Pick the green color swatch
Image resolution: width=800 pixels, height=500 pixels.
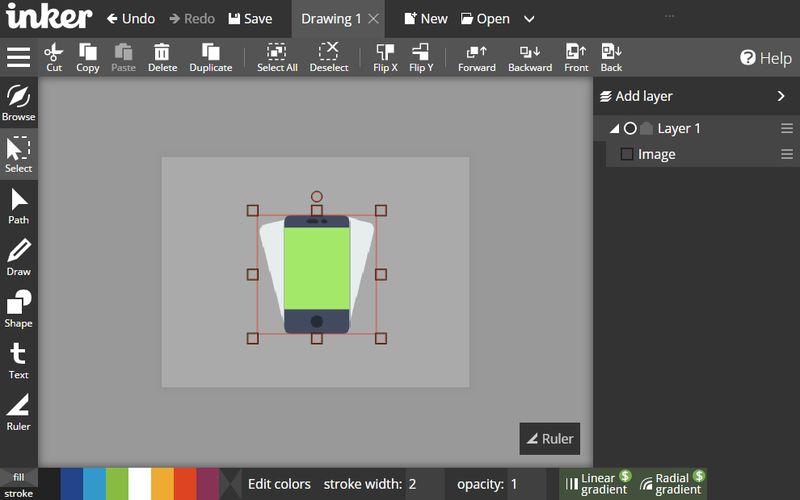(x=117, y=484)
